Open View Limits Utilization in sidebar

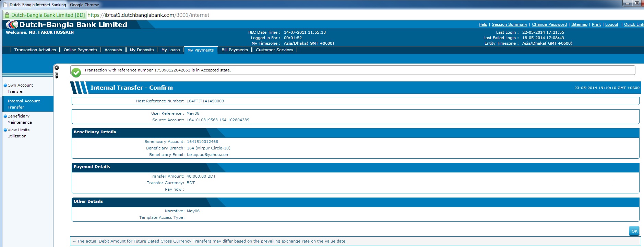pos(19,133)
